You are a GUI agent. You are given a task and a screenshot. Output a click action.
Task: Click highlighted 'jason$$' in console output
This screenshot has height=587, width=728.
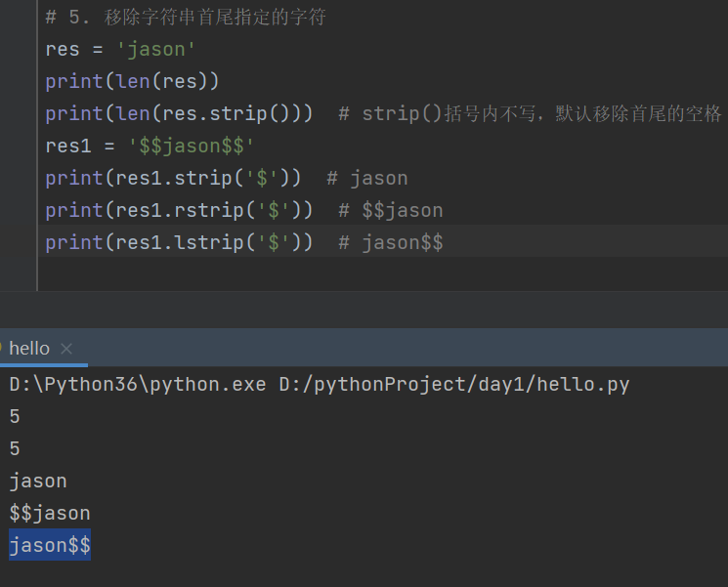(50, 545)
